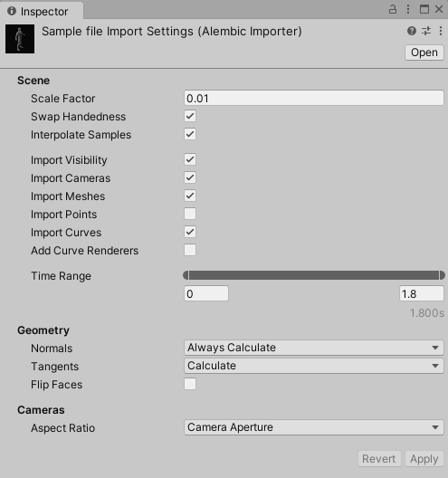
Task: Open the help reference question-mark icon
Action: click(412, 31)
